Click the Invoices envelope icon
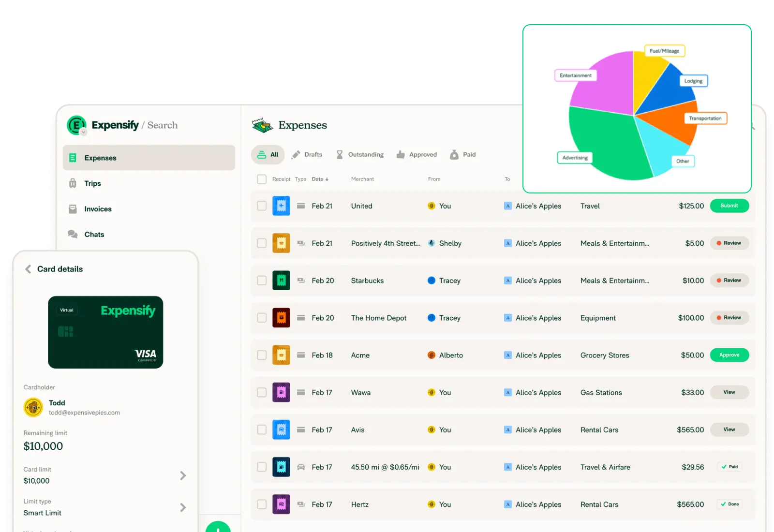Viewport: 774px width, 532px height. click(x=73, y=209)
